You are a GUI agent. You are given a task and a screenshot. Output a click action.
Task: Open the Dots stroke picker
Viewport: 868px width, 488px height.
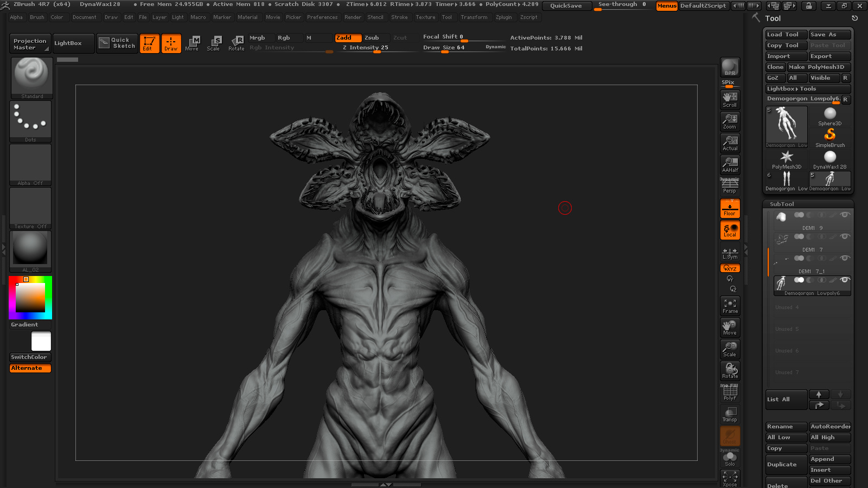[x=30, y=122]
